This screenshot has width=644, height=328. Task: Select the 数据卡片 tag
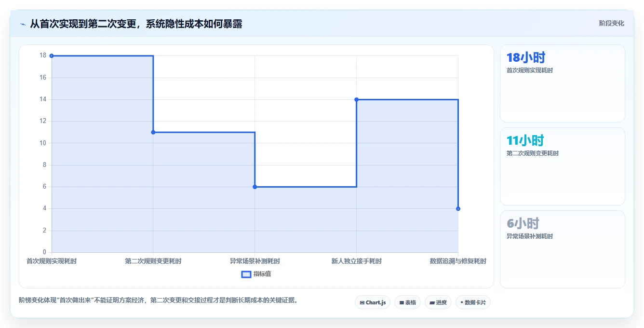473,302
